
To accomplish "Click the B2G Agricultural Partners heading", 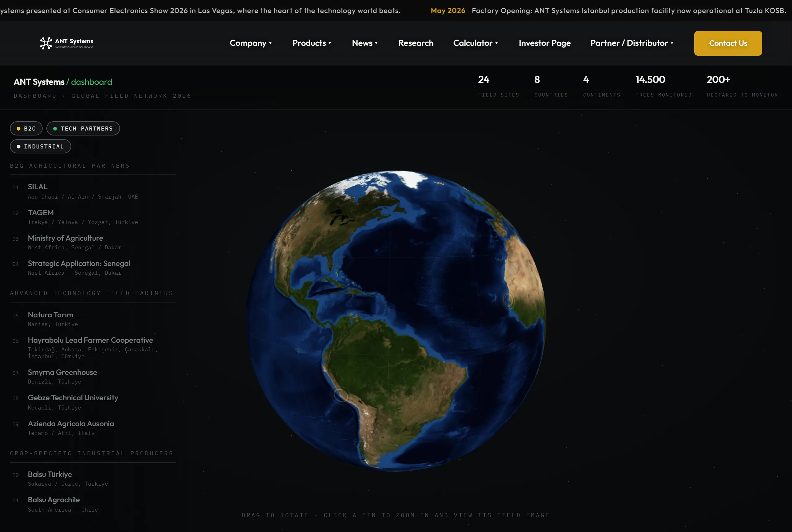I will coord(70,165).
